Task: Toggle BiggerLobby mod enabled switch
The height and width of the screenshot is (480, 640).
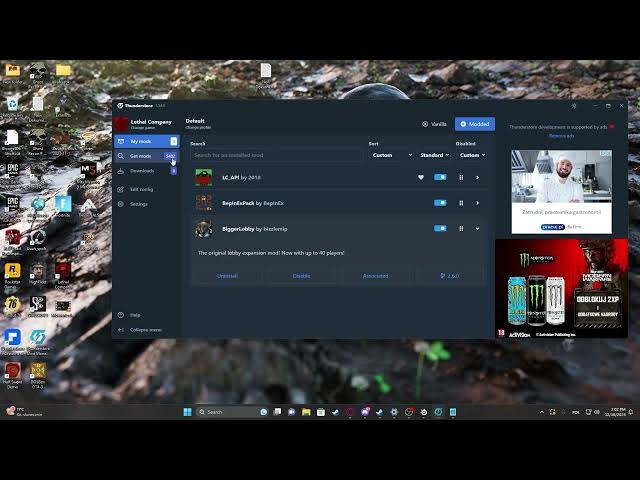Action: (x=440, y=228)
